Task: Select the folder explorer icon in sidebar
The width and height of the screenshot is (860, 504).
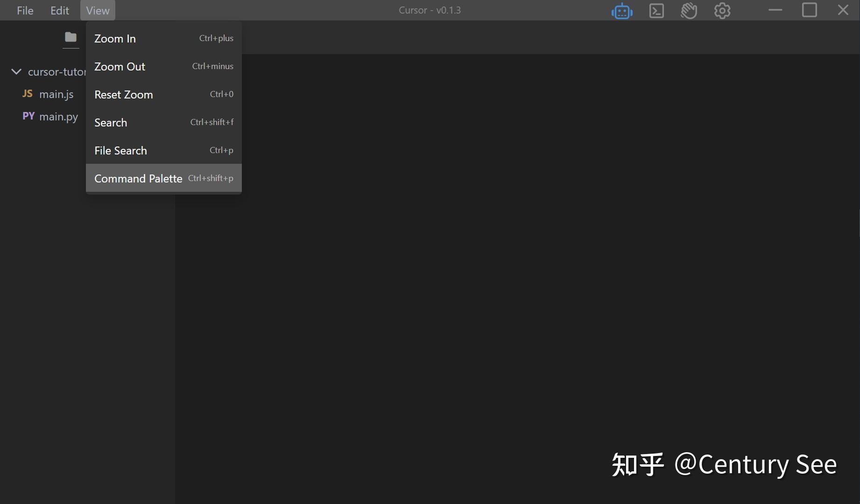Action: click(70, 37)
